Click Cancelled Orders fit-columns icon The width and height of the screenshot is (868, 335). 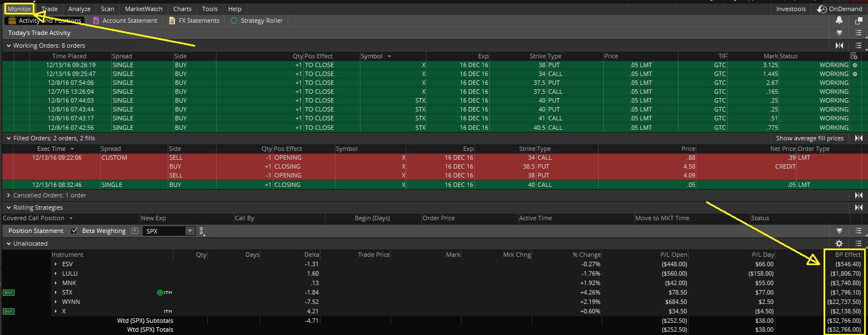[859, 195]
